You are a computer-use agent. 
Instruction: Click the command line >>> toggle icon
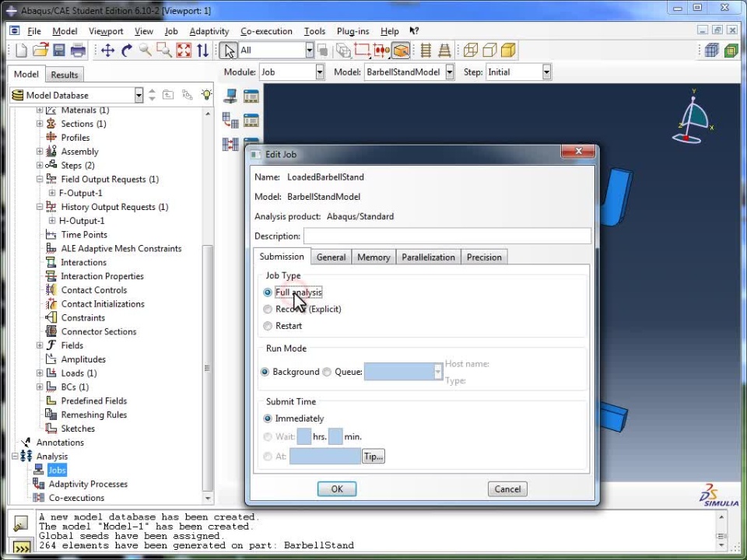22,548
